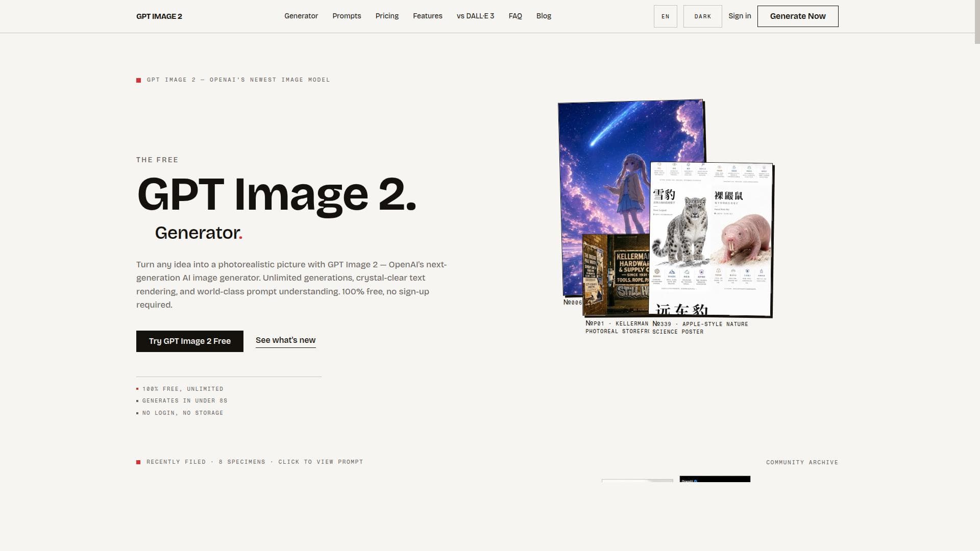Open the COMMUNITY ARCHIVE link
Image resolution: width=980 pixels, height=551 pixels.
click(802, 462)
